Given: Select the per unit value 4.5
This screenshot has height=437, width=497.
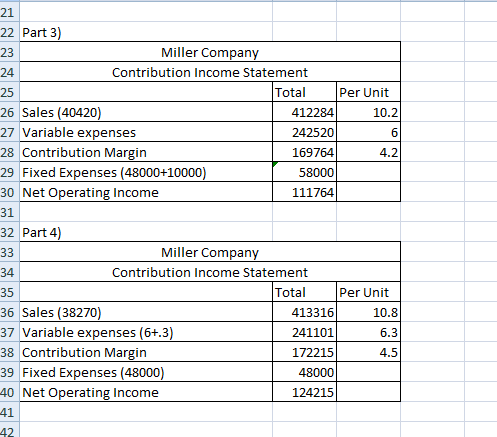Looking at the screenshot, I should pos(368,352).
